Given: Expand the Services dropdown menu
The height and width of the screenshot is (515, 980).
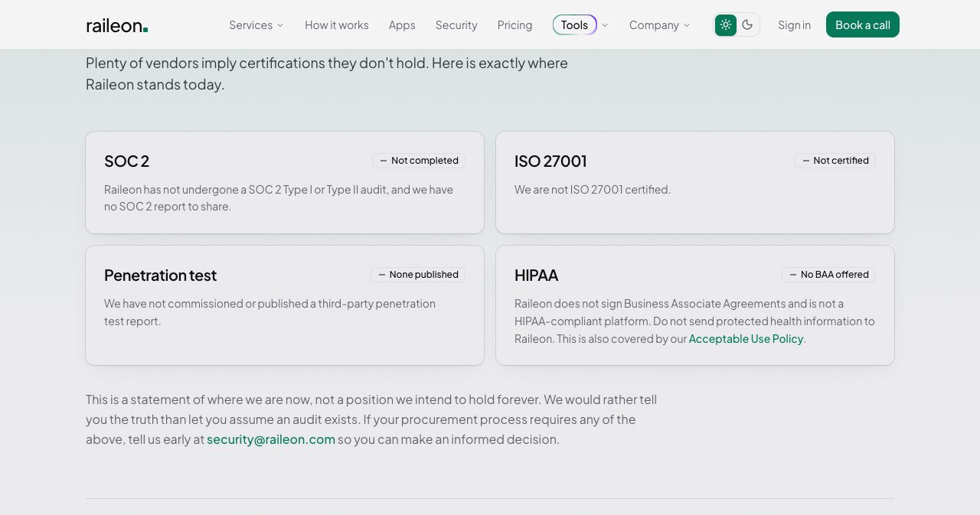Looking at the screenshot, I should (256, 25).
